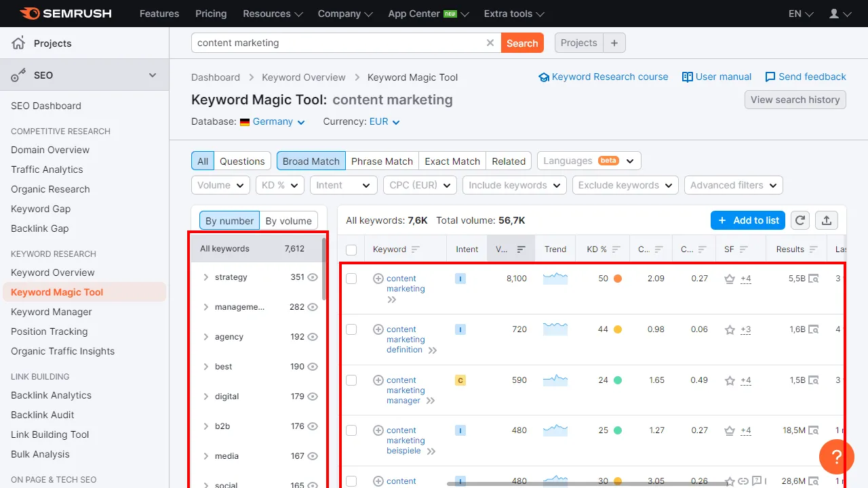Sort by the Keyword column filter icon
868x488 pixels.
[x=416, y=249]
